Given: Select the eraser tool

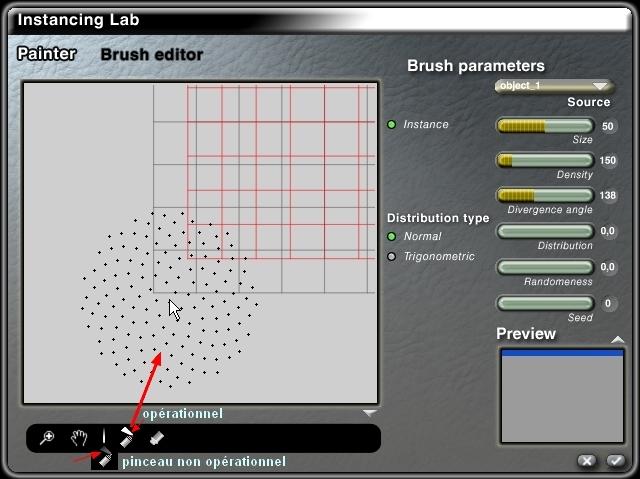Looking at the screenshot, I should pyautogui.click(x=157, y=438).
